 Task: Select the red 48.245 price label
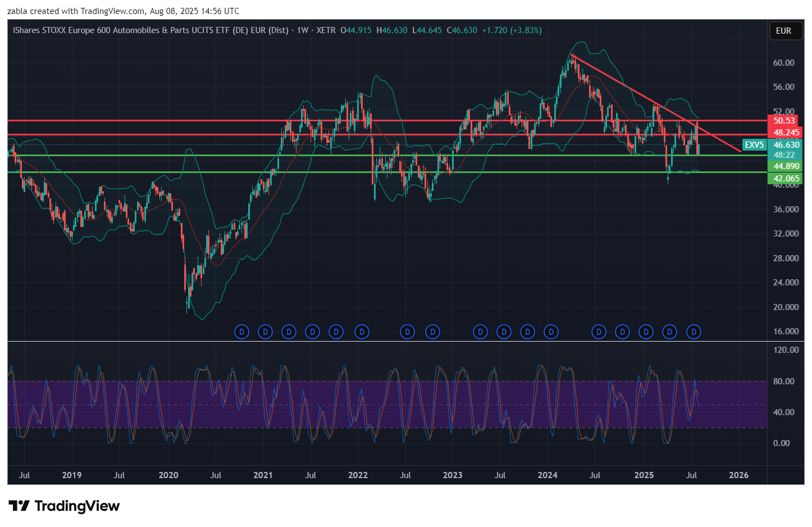(786, 133)
